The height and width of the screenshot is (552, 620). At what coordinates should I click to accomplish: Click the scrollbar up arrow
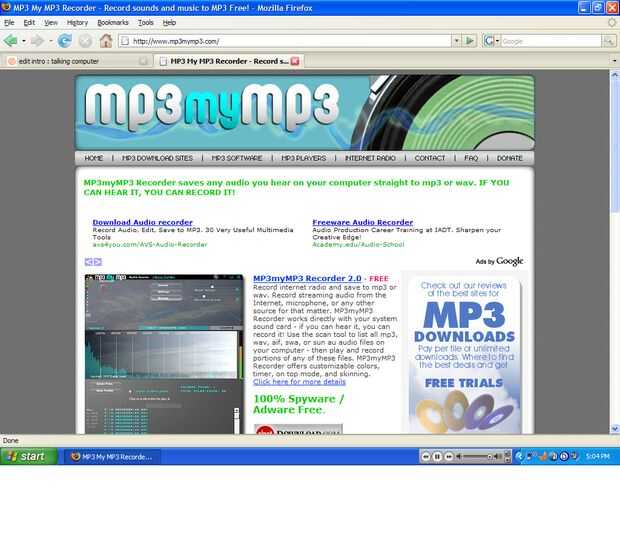pyautogui.click(x=615, y=75)
